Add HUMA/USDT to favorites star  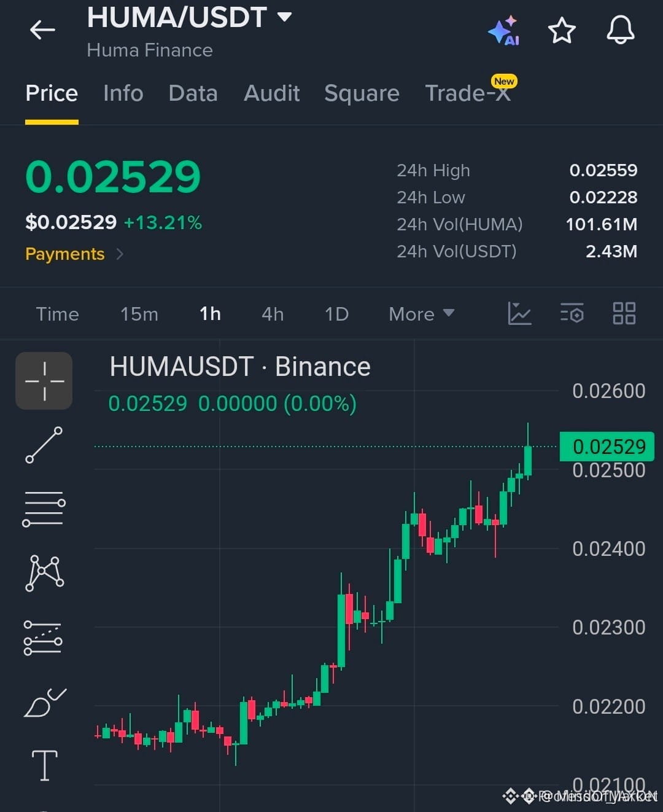click(562, 30)
